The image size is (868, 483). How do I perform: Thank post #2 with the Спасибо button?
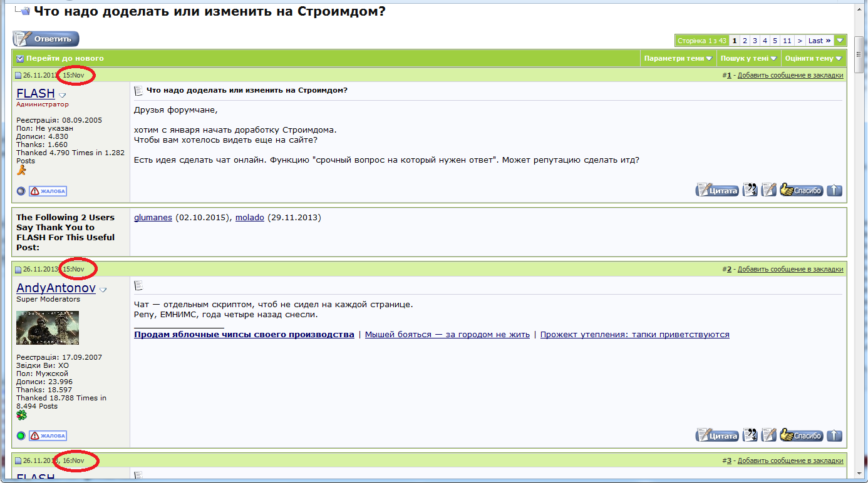[802, 435]
